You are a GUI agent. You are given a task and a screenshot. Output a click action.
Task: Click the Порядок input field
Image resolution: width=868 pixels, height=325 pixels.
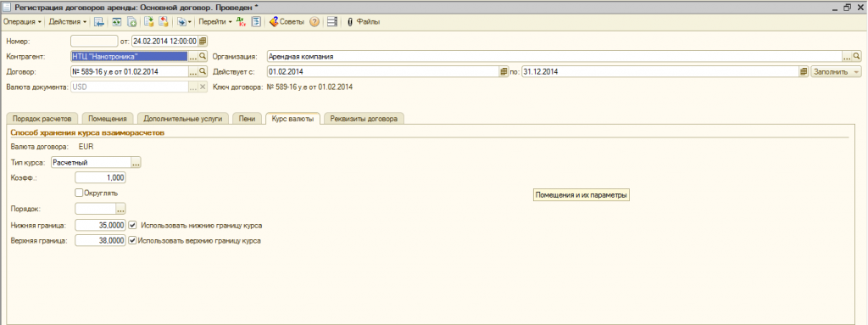click(95, 209)
